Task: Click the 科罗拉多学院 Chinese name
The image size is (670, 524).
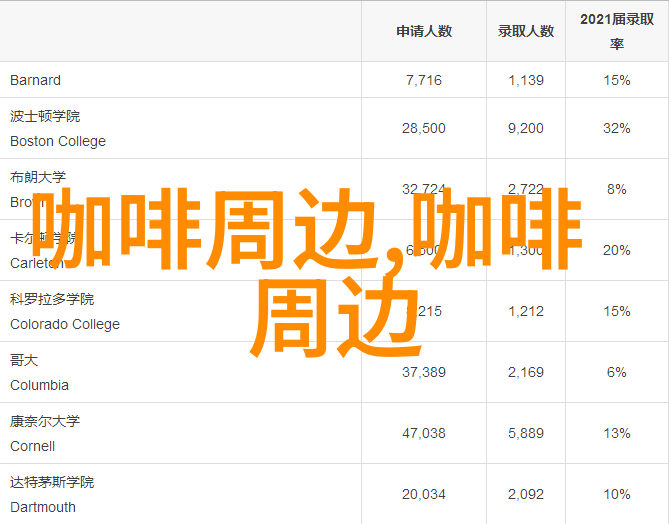Action: click(x=52, y=299)
